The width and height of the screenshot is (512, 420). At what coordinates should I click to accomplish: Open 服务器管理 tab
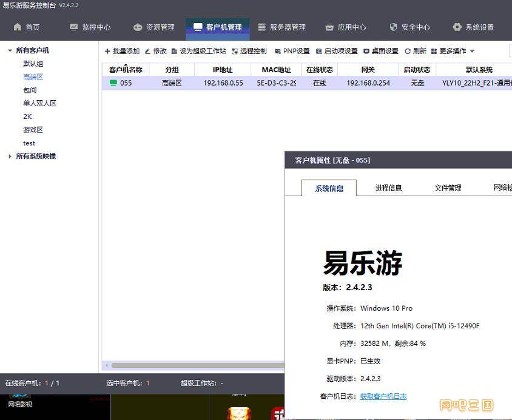[x=282, y=27]
